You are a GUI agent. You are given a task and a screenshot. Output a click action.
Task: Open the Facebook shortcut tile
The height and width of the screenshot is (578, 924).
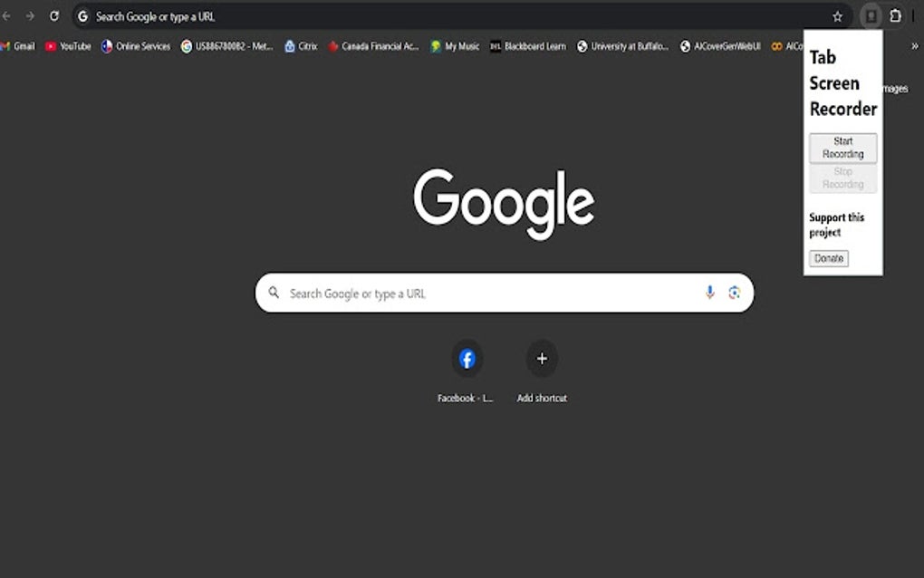(467, 359)
